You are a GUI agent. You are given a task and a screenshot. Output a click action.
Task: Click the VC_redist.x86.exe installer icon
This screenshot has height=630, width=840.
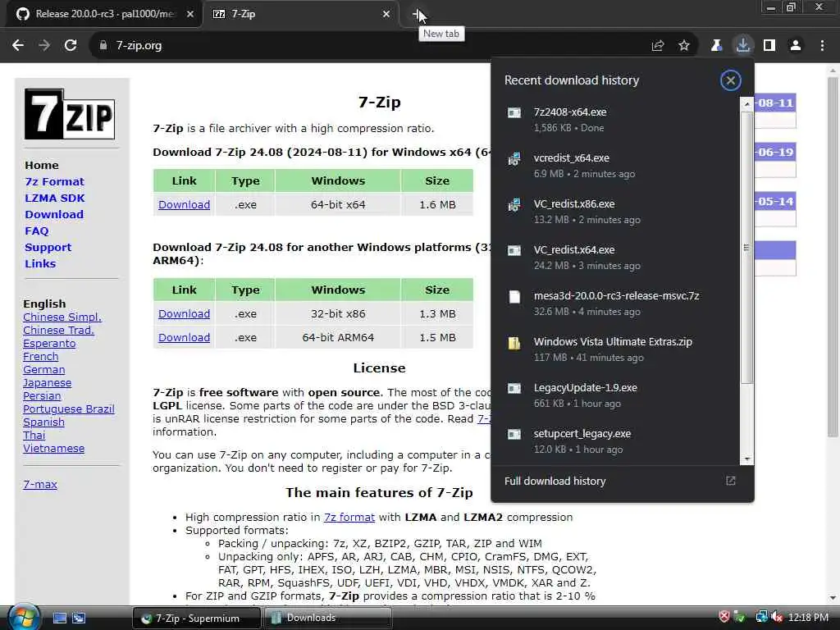514,204
